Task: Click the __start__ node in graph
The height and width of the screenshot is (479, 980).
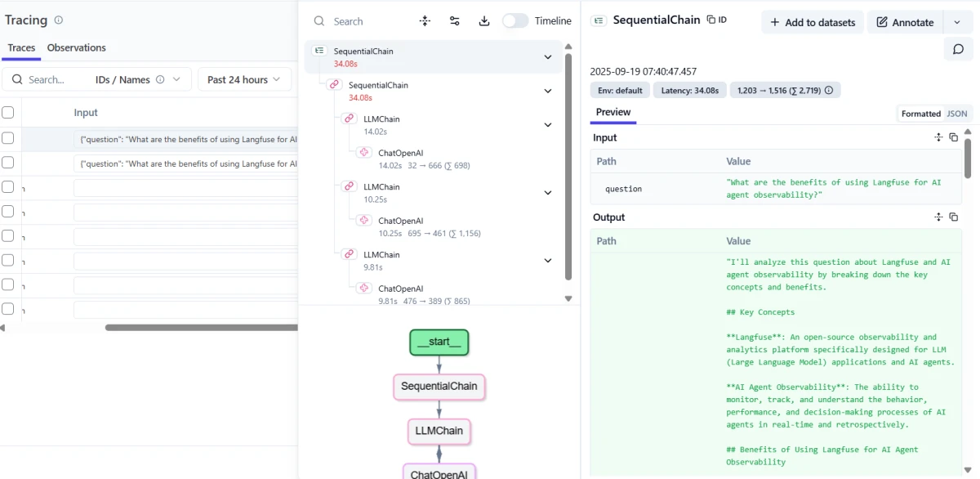Action: pyautogui.click(x=439, y=342)
